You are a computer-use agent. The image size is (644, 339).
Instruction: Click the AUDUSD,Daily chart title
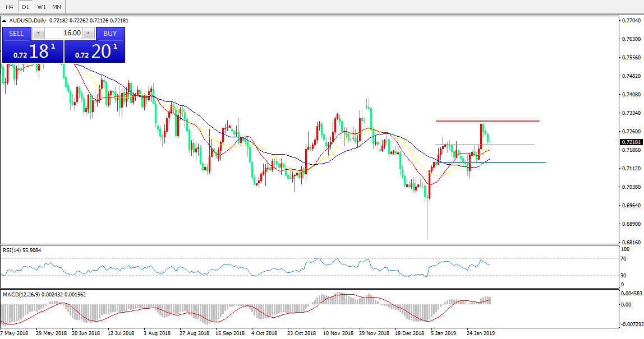click(x=28, y=21)
